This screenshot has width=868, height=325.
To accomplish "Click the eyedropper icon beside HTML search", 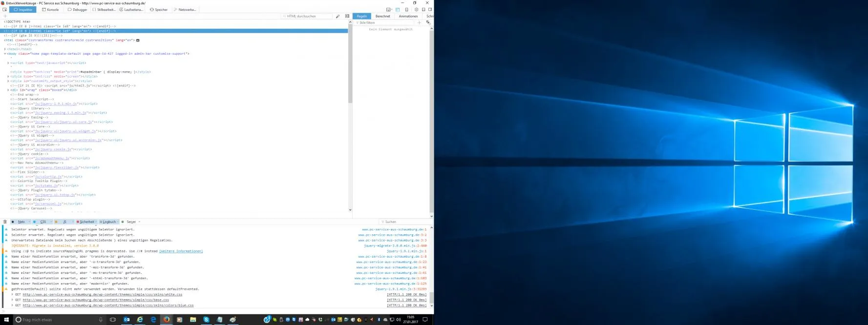I will [x=338, y=16].
